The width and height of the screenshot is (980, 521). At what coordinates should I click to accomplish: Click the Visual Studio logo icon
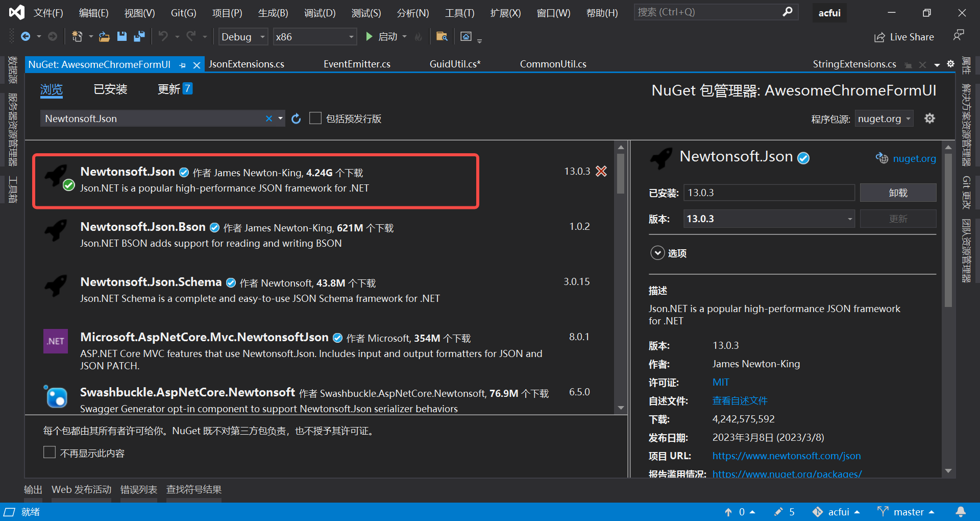click(17, 12)
